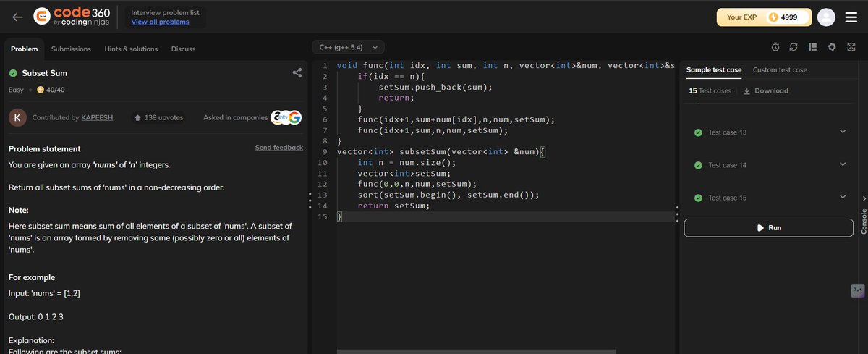Click the 'Subset Sum' problem title
Viewport: 868px width, 354px height.
45,73
